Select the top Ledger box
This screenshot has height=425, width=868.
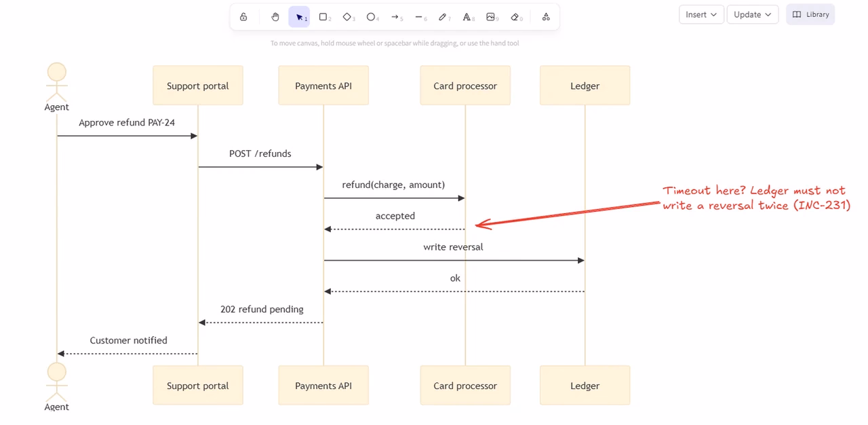click(585, 86)
